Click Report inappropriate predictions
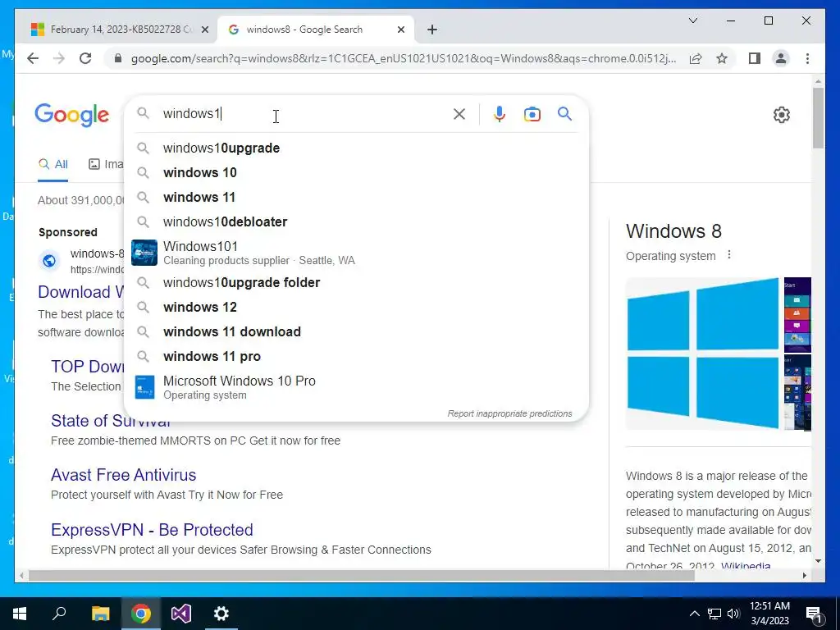Screen dimensions: 840x630 [x=509, y=413]
